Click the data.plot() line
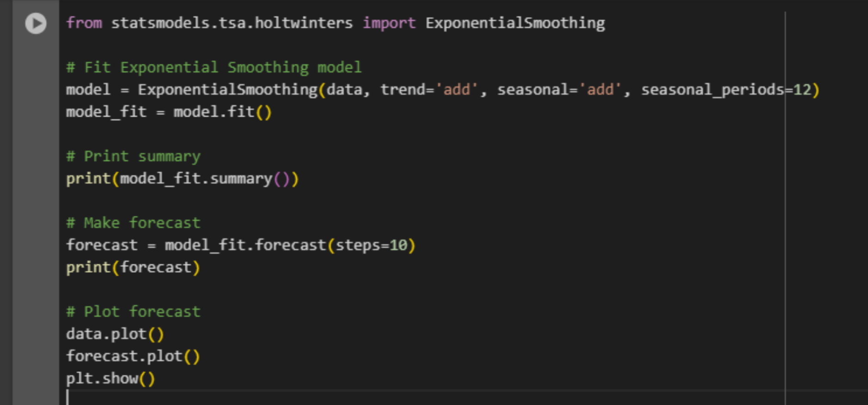The width and height of the screenshot is (868, 405). [115, 334]
